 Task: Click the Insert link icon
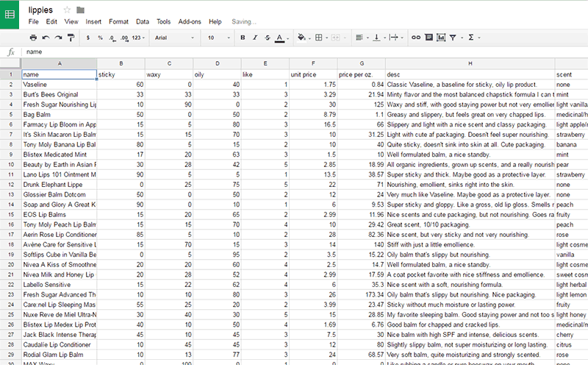pos(416,38)
